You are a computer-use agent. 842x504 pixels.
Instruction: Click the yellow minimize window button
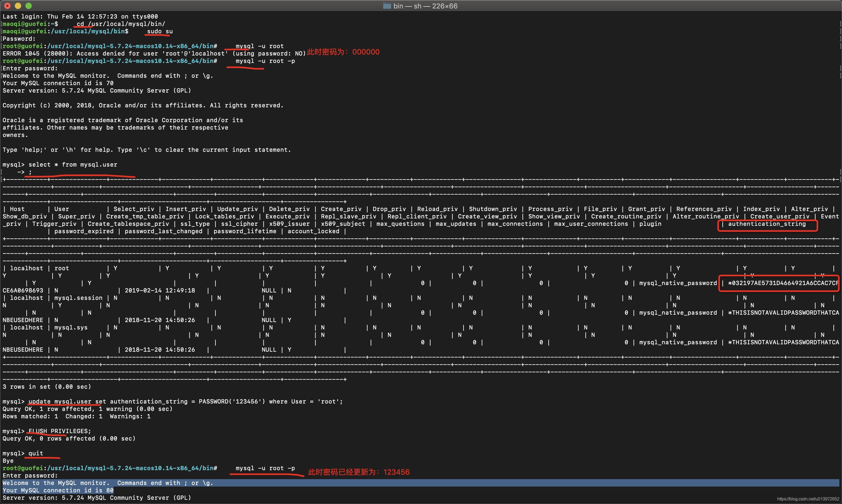click(x=18, y=6)
